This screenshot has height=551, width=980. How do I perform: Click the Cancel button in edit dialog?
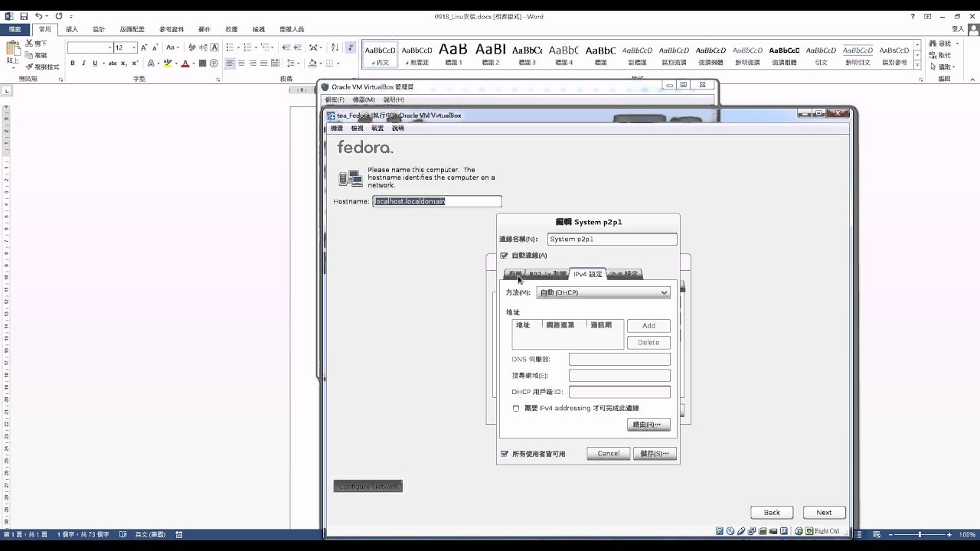(x=609, y=454)
